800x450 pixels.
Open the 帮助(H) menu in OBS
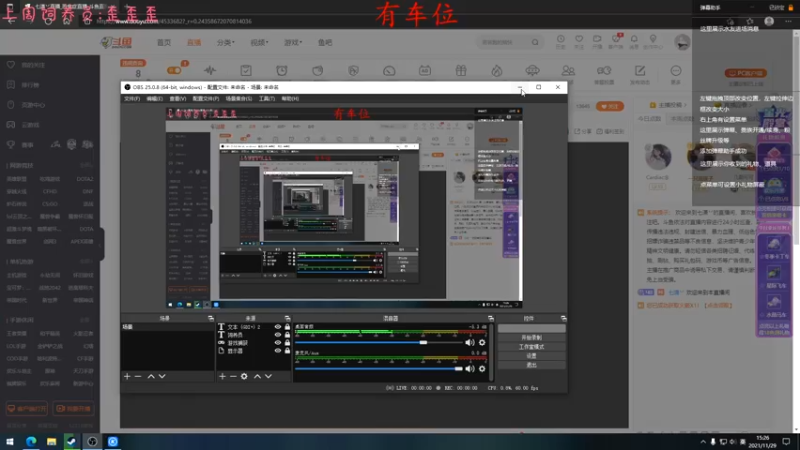[290, 98]
